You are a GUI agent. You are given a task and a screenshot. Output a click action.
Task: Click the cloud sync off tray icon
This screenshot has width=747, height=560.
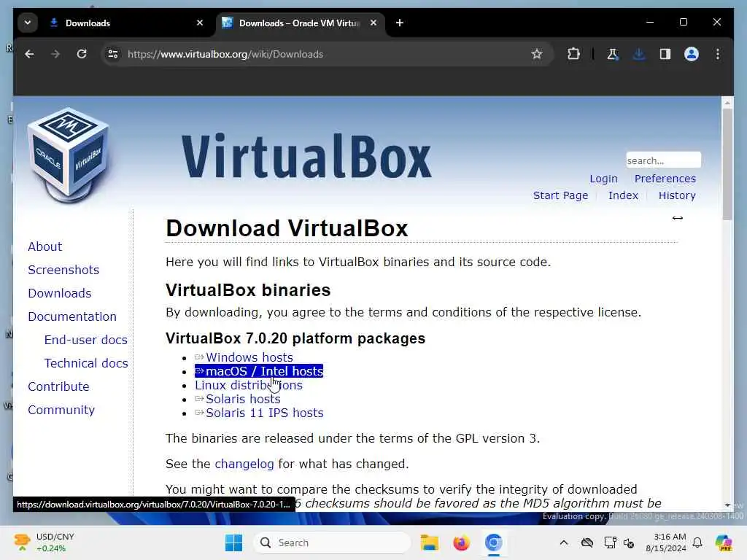[587, 542]
